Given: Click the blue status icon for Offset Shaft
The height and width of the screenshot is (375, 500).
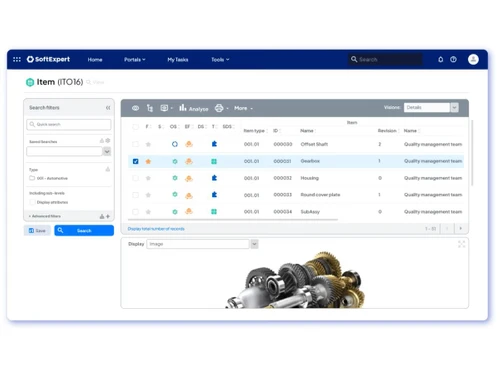Looking at the screenshot, I should click(175, 144).
